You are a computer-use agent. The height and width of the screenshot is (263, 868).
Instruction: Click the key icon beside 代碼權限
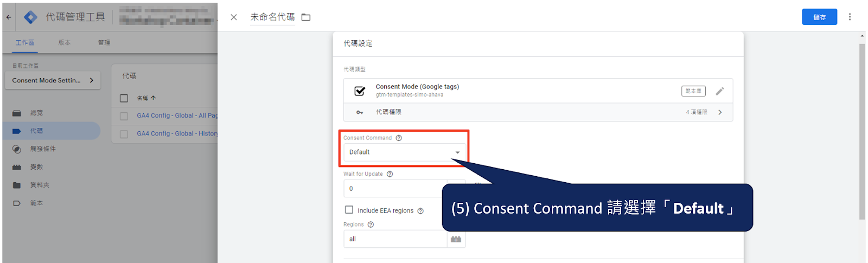(x=360, y=112)
